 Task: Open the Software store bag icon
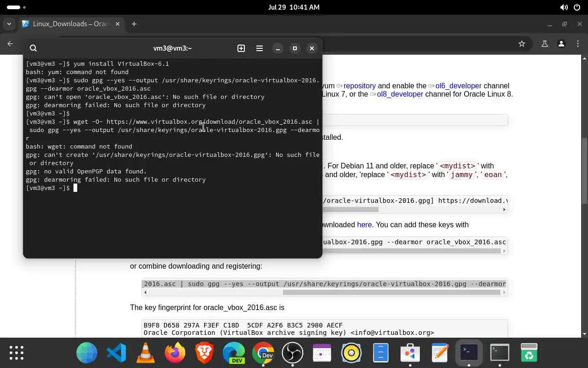tap(410, 353)
